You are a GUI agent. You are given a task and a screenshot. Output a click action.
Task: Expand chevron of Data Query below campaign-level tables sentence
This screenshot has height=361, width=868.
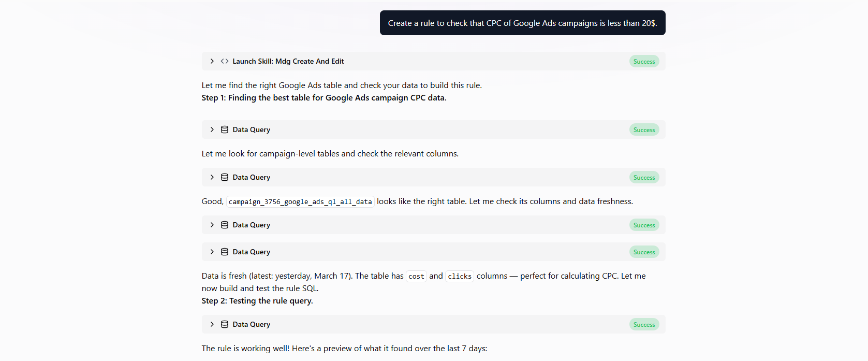(x=212, y=177)
